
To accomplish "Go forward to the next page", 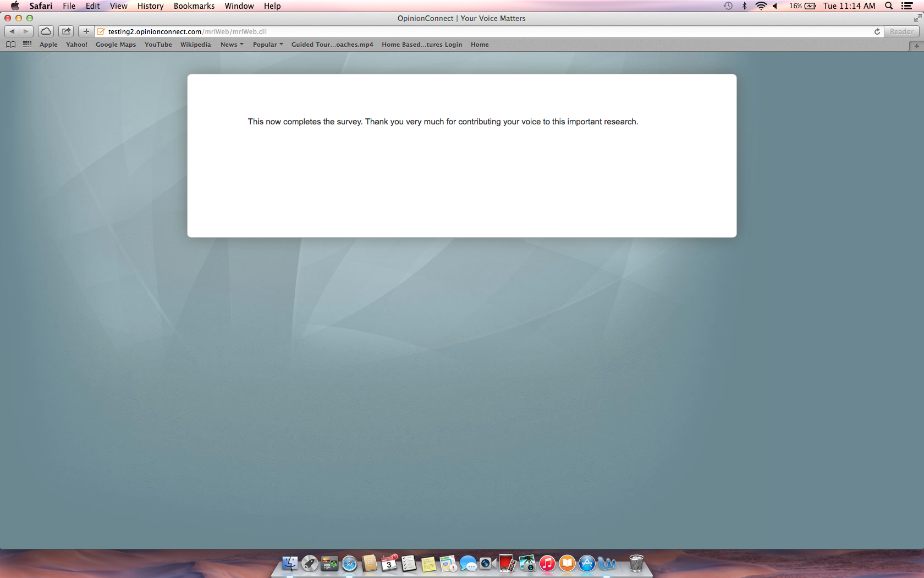I will (x=26, y=31).
